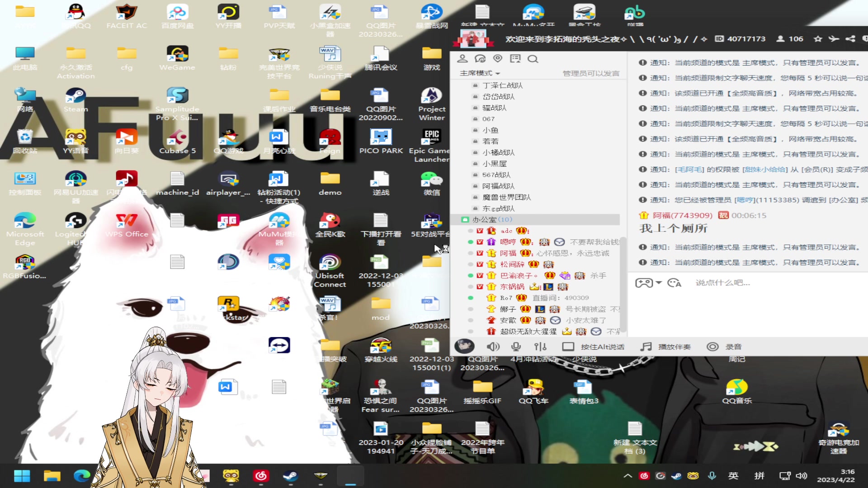Screen dimensions: 868x488
Task: Open YY开播 desktop shortcut
Action: (228, 17)
